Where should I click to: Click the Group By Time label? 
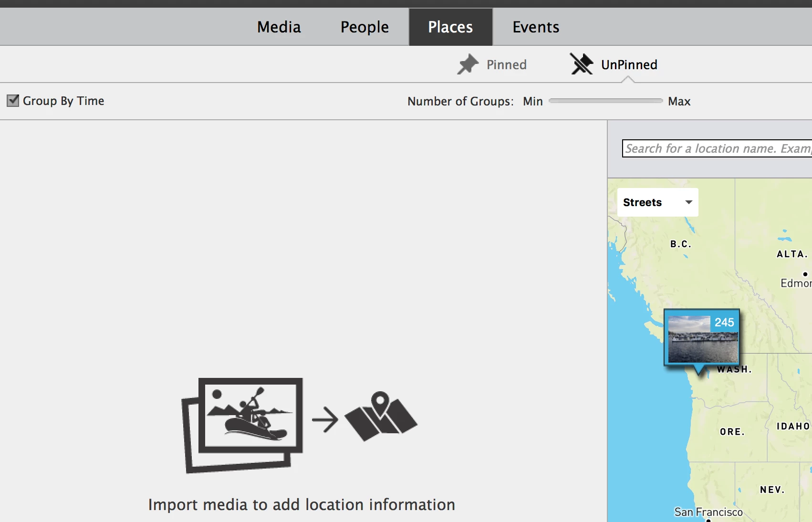coord(63,101)
